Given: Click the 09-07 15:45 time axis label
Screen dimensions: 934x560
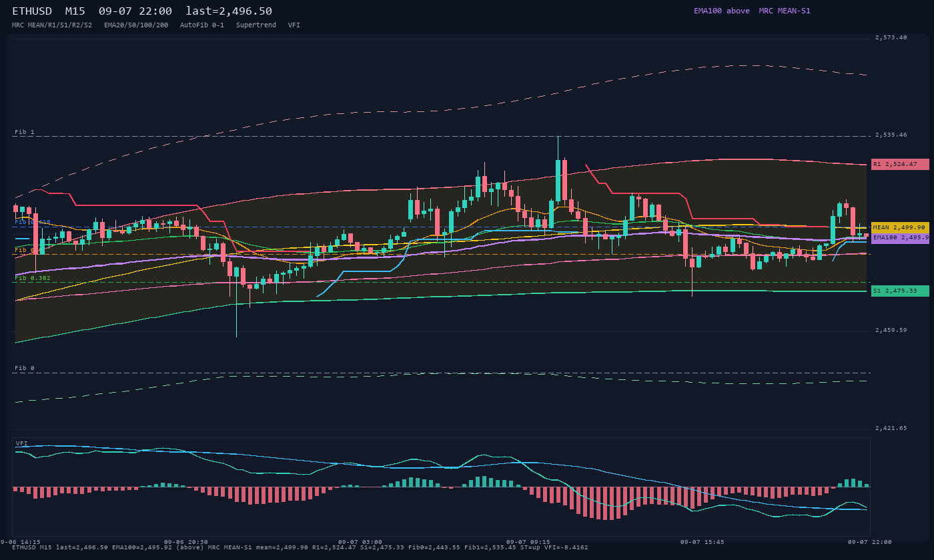Looking at the screenshot, I should click(703, 542).
